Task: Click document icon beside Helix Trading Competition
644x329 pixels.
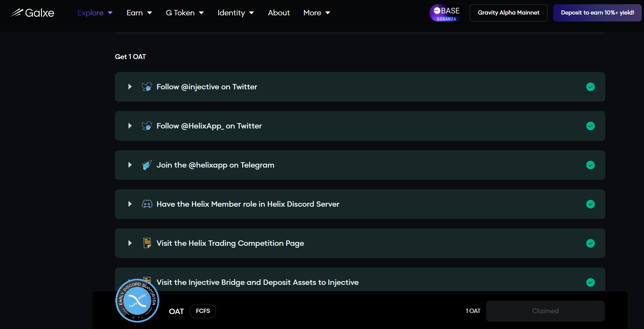Action: click(147, 243)
